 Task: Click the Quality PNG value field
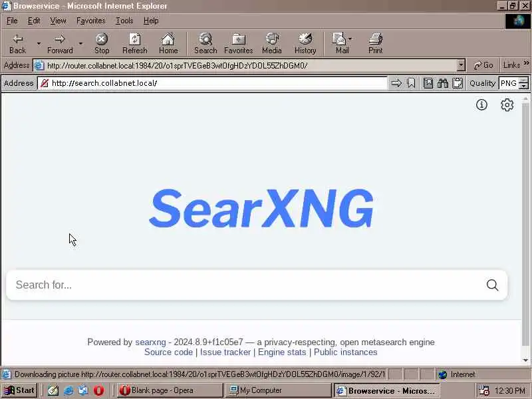509,83
